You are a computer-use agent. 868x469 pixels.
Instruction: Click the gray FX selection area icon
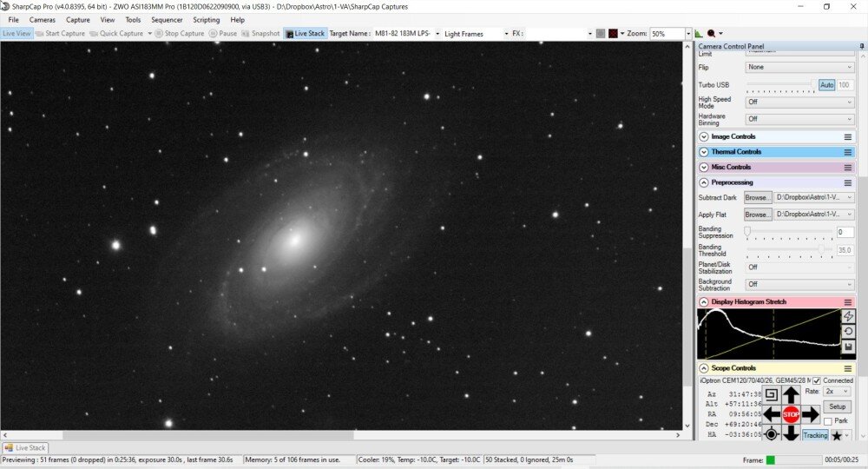(601, 33)
